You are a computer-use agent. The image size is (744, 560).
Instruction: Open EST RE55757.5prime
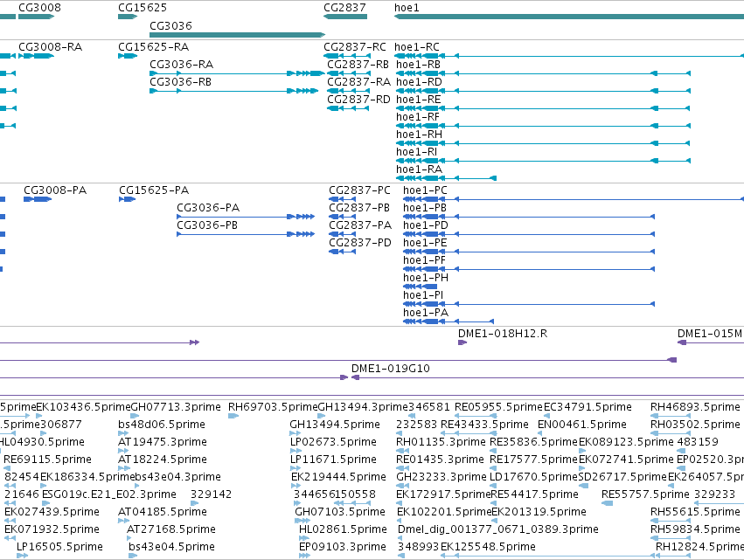(x=645, y=495)
